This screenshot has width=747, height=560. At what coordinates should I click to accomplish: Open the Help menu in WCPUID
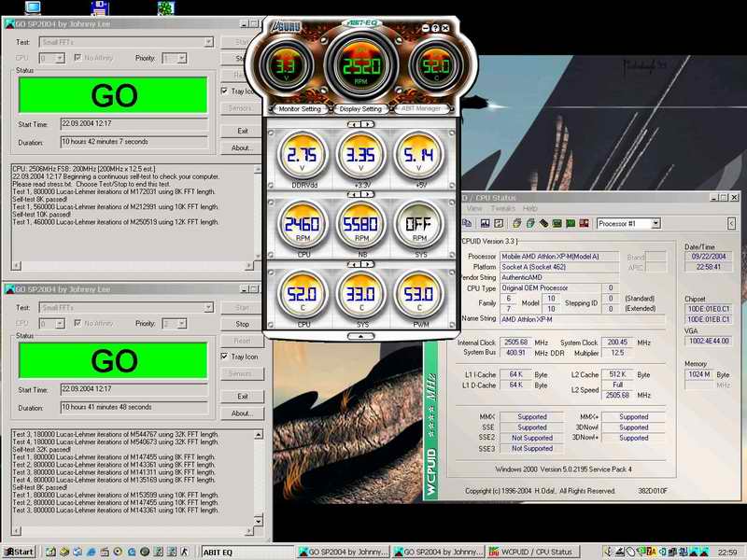point(529,208)
